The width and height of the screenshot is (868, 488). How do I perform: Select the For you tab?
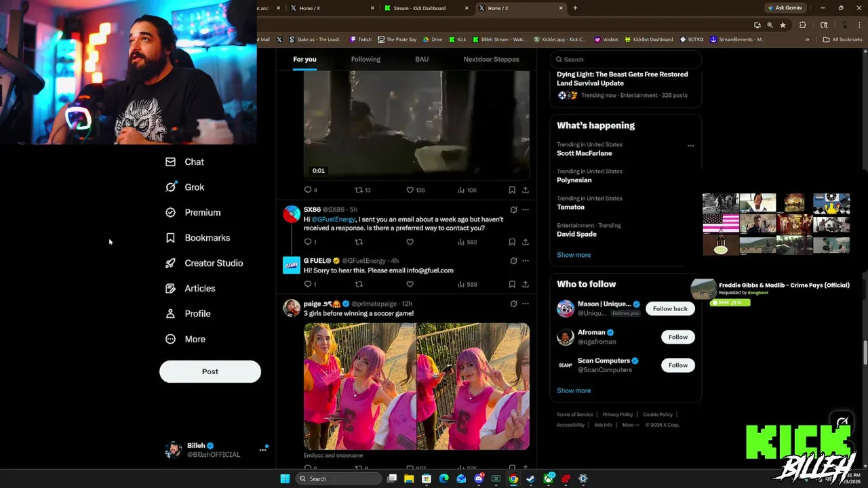coord(304,59)
